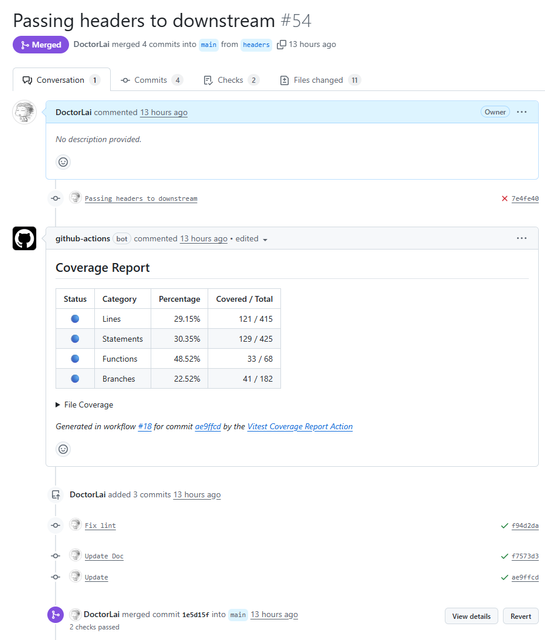Screen dimensions: 545x640
Task: Open Vitest Coverage Report Action link
Action: tap(300, 427)
